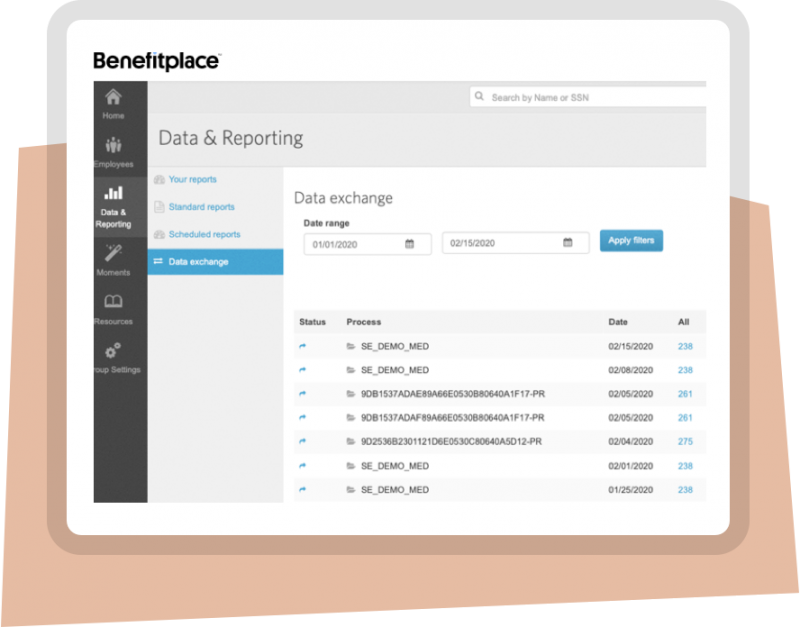The image size is (800, 627).
Task: Click the folder icon beside 9DB1537ADAF process
Action: (351, 418)
